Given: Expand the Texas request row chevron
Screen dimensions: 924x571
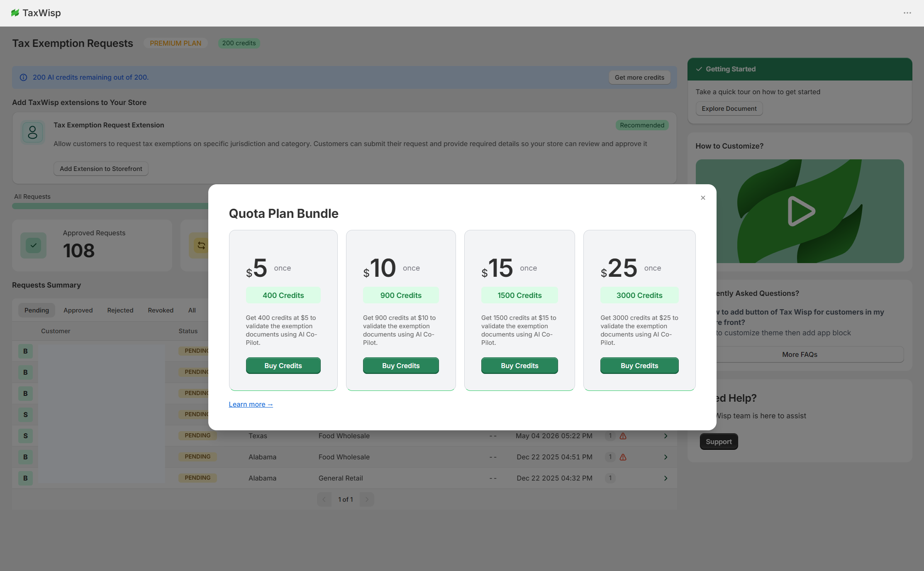Looking at the screenshot, I should pos(666,436).
